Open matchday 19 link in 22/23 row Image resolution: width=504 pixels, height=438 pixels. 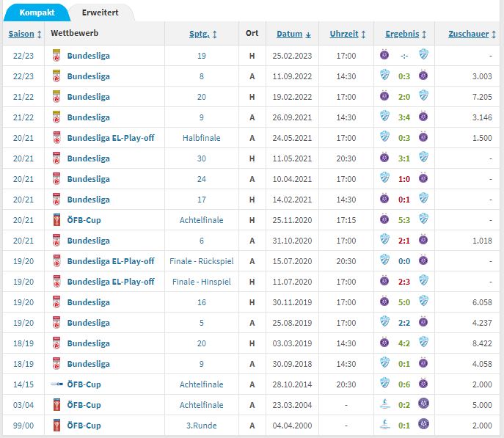202,56
